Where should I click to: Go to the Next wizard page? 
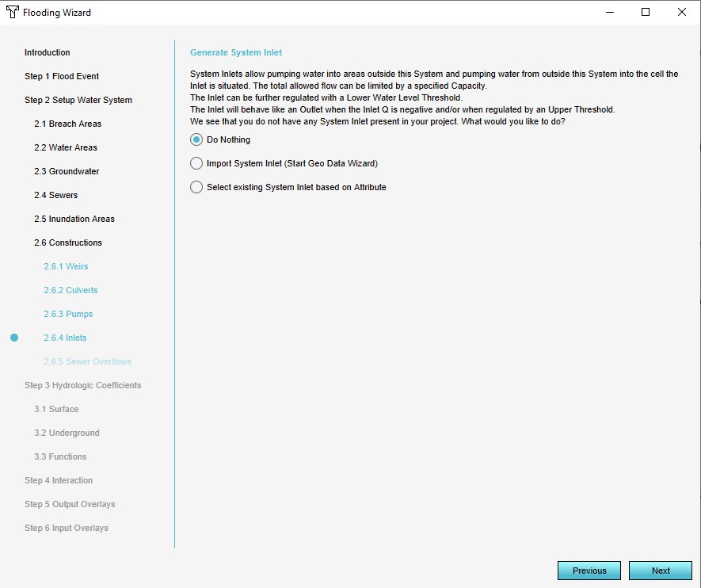660,571
